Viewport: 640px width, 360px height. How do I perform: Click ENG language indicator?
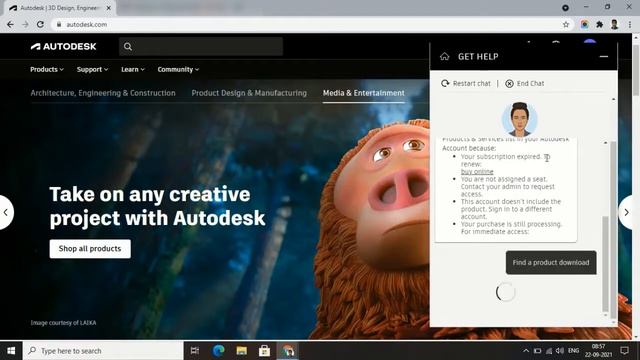point(573,351)
